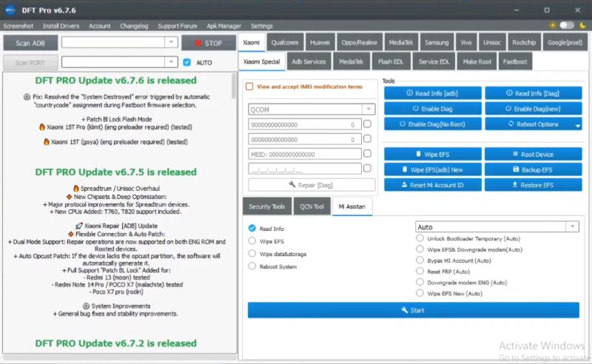Screen dimensions: 592x364
Task: Open the Install Drivers menu
Action: tap(61, 26)
